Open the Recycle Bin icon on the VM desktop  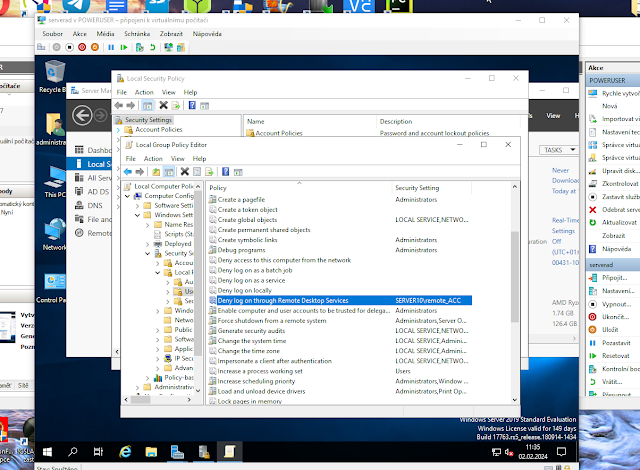53,77
